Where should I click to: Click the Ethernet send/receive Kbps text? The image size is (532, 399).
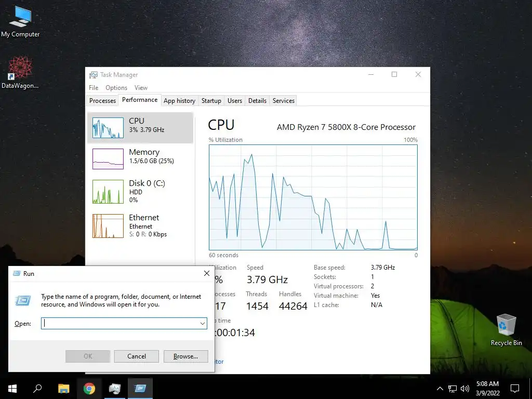coord(148,234)
